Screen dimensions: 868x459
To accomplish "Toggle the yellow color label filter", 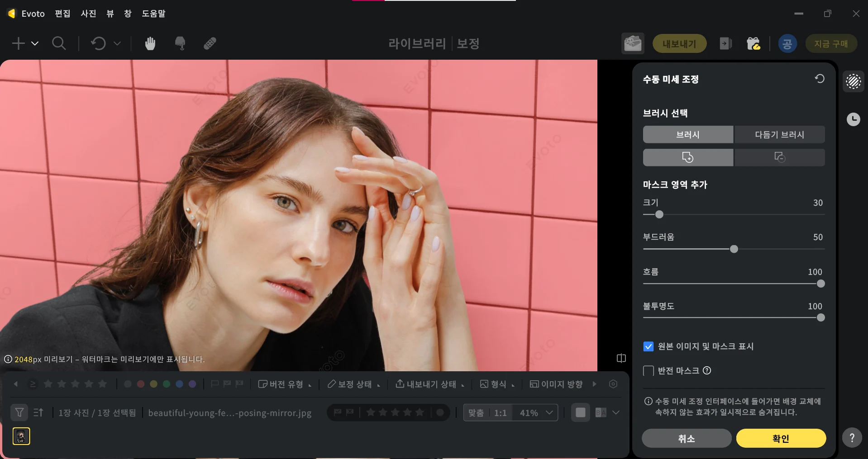I will (x=154, y=384).
